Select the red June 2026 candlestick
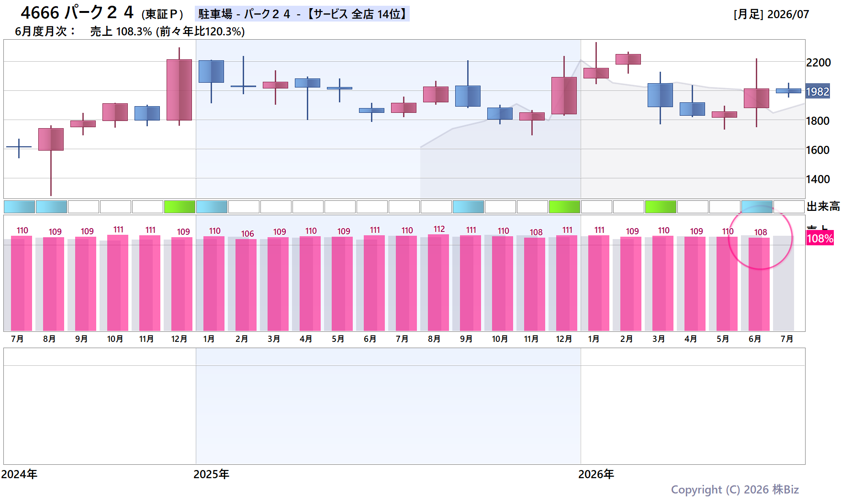The width and height of the screenshot is (852, 504). coord(756,98)
